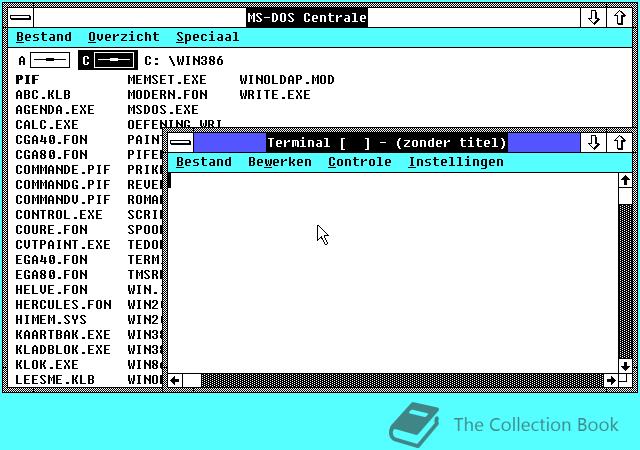640x450 pixels.
Task: Open Bestand menu in MS-DOS Centrale
Action: [x=44, y=37]
